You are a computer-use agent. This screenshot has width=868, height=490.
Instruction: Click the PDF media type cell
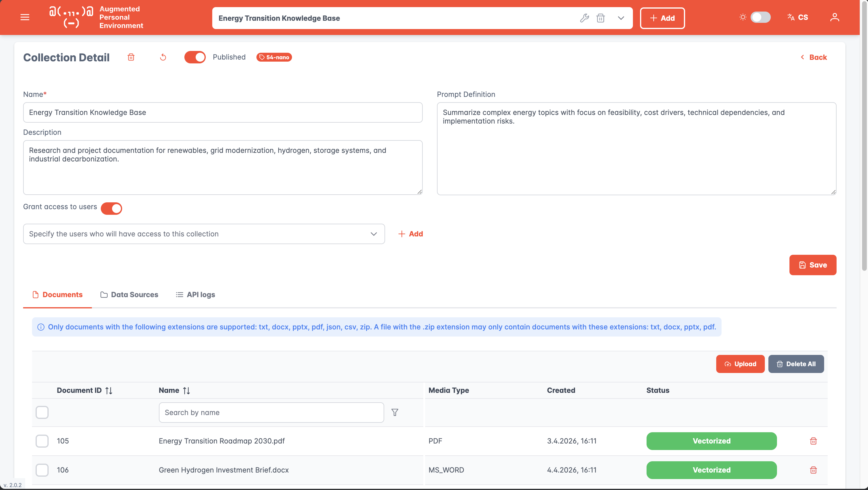pyautogui.click(x=435, y=441)
